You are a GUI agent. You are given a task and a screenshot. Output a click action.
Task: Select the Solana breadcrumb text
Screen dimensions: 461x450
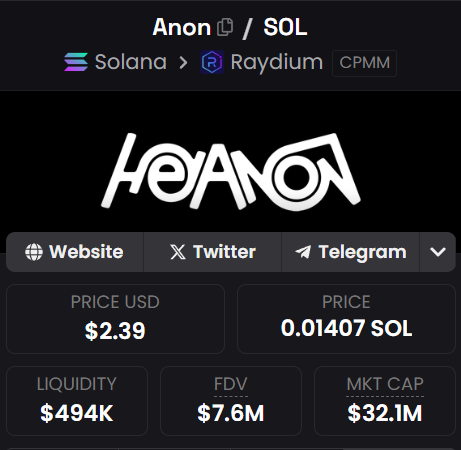click(131, 62)
